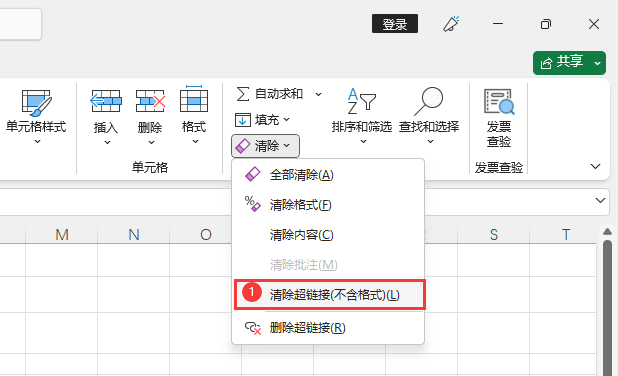
Task: Click the 清除 clear eraser button
Action: pyautogui.click(x=265, y=146)
